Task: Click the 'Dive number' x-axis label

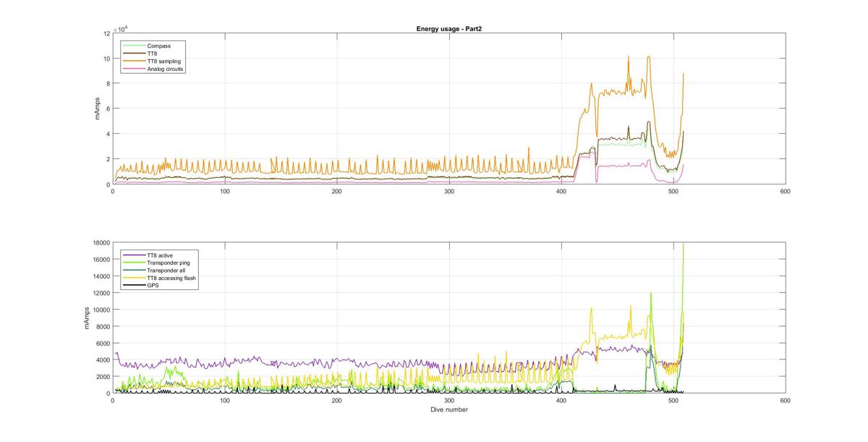Action: pyautogui.click(x=448, y=409)
